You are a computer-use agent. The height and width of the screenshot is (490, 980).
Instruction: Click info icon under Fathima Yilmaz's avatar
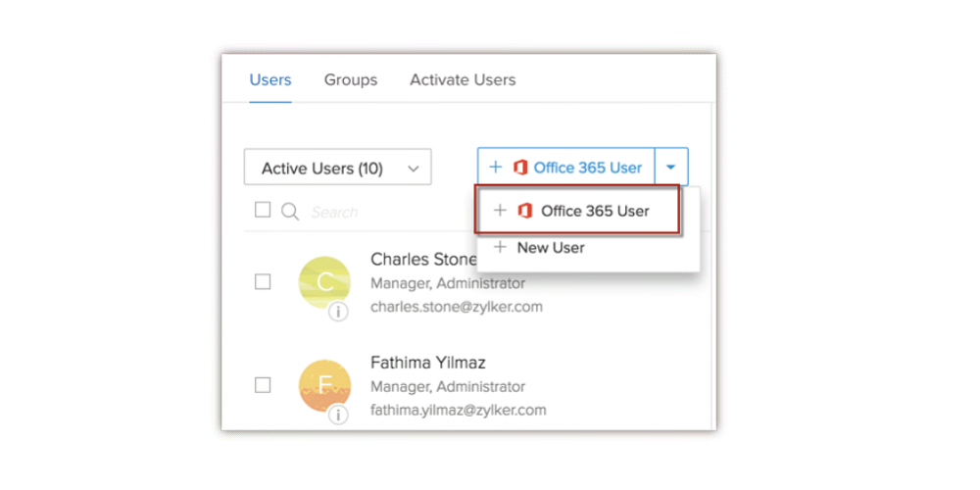(x=338, y=415)
